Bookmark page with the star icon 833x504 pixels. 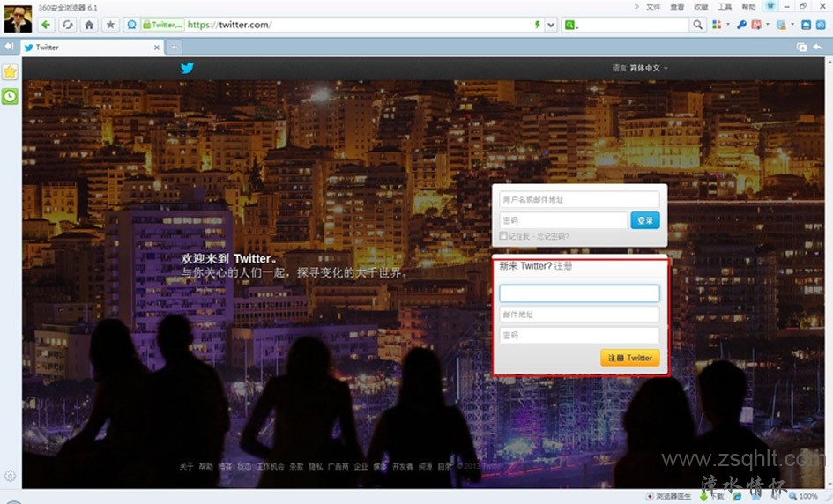(x=110, y=25)
